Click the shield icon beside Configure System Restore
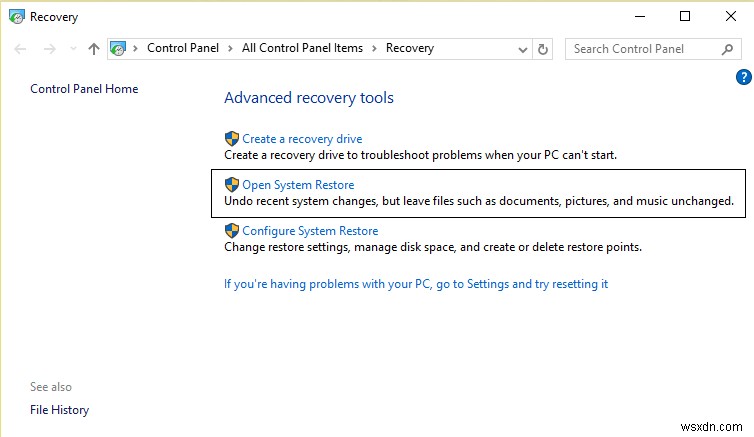The image size is (754, 437). (232, 231)
